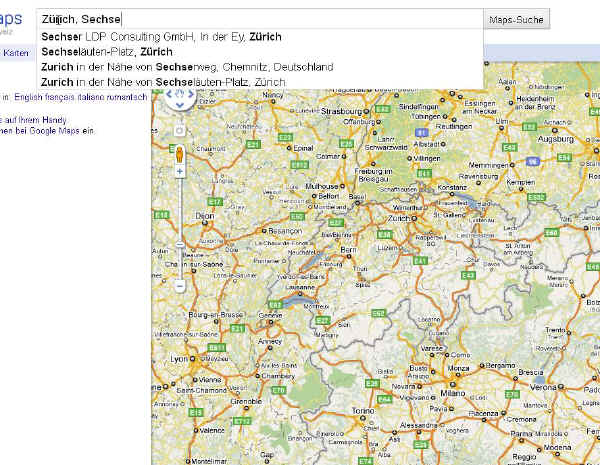Viewport: 600px width, 465px height.
Task: Click the Konstanz label on the map
Action: coord(452,188)
